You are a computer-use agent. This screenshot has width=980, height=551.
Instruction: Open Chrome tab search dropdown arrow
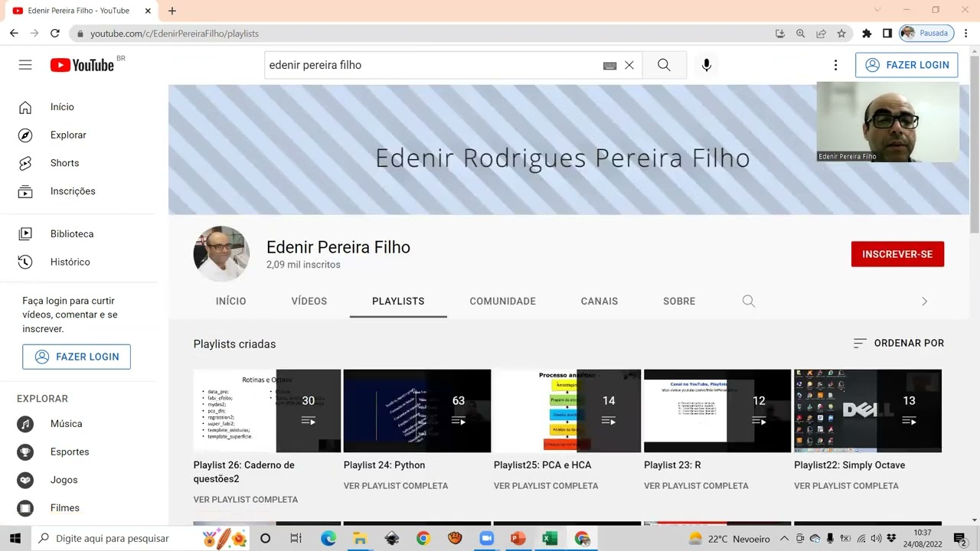click(877, 10)
